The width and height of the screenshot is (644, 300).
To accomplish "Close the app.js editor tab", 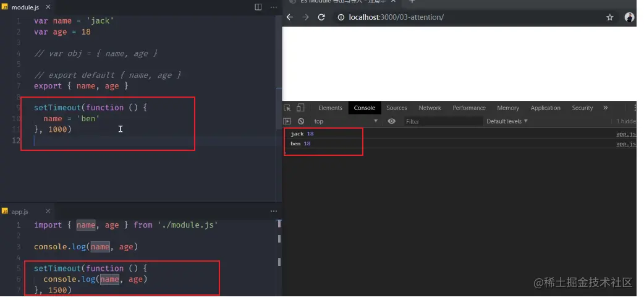I will [x=48, y=211].
